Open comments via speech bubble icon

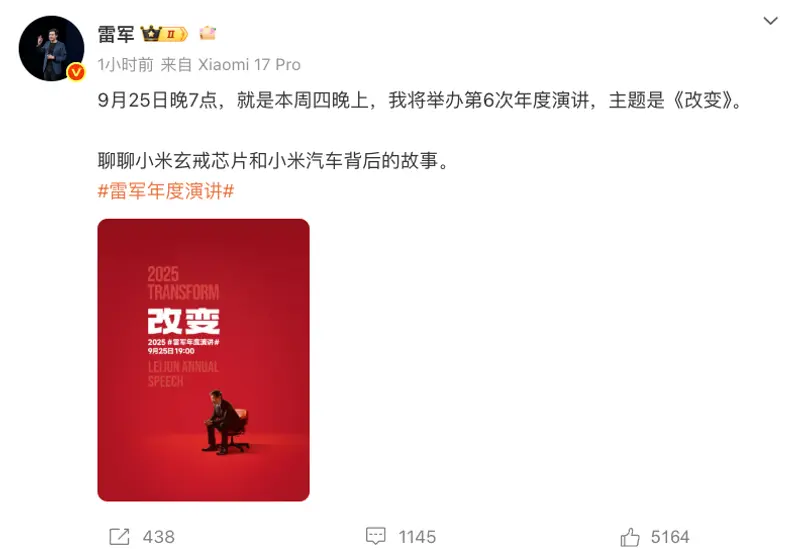click(x=376, y=536)
